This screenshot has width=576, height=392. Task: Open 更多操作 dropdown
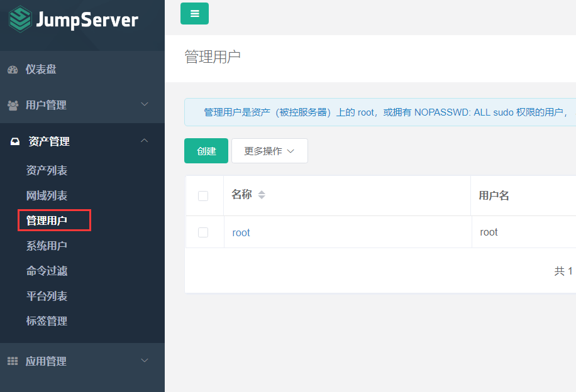coord(270,151)
